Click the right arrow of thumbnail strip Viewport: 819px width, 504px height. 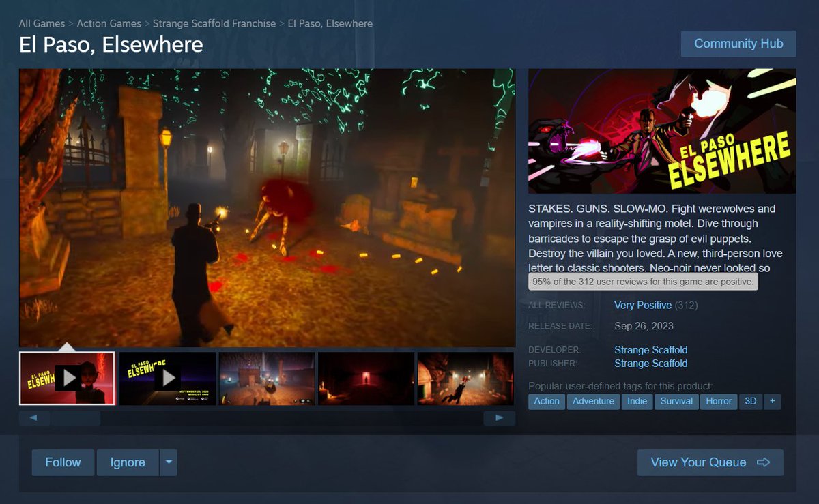coord(500,418)
